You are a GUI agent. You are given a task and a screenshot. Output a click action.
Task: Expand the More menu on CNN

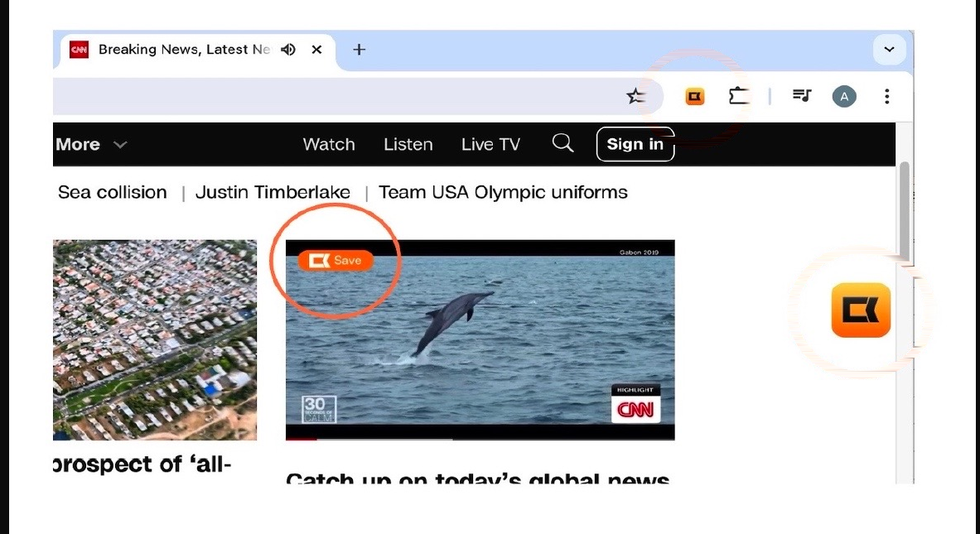91,144
